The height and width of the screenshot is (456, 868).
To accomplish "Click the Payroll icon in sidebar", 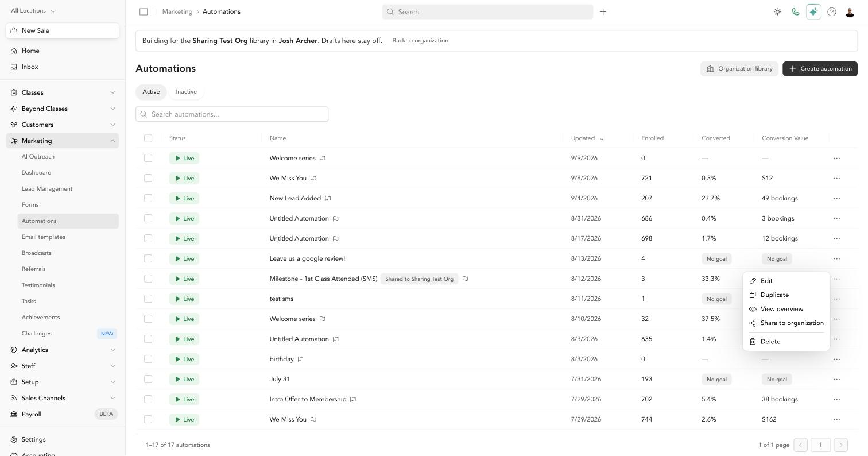I will [x=14, y=414].
